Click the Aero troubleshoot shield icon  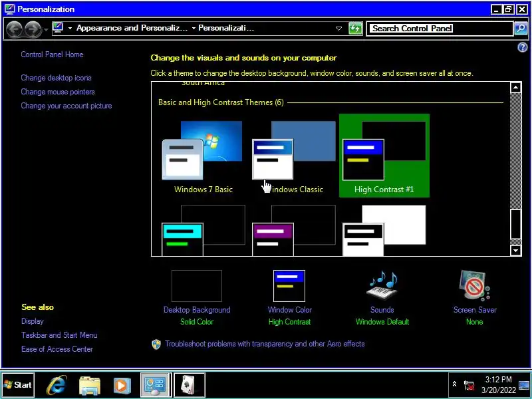(156, 344)
